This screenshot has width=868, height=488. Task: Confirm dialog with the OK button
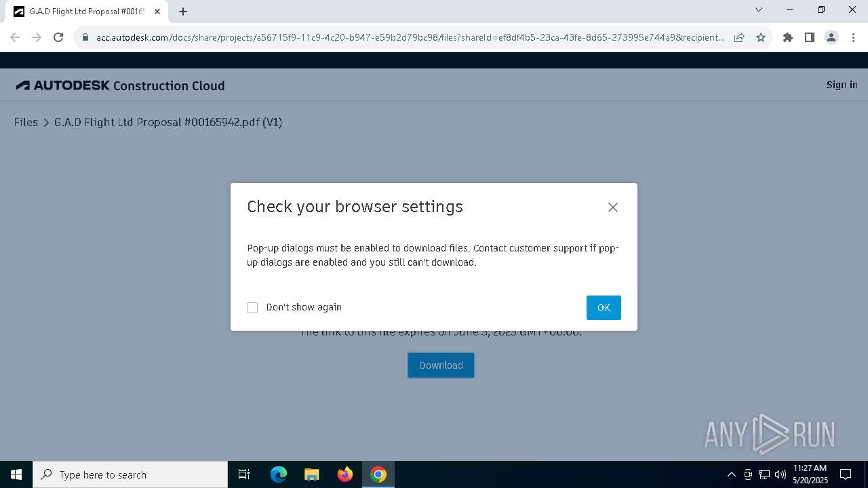604,308
